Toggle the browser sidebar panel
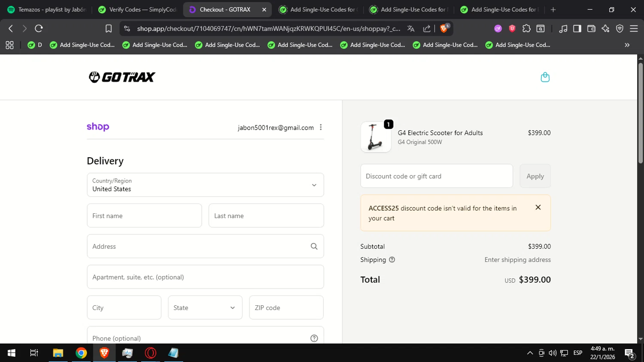This screenshot has width=644, height=362. coord(577,28)
